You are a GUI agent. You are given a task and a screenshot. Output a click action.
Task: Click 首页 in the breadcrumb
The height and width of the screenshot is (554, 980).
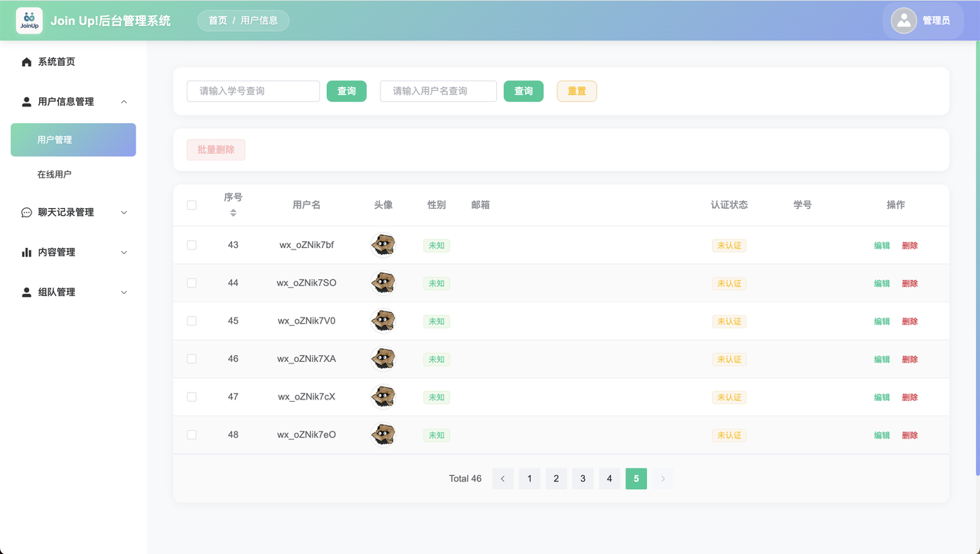[218, 21]
